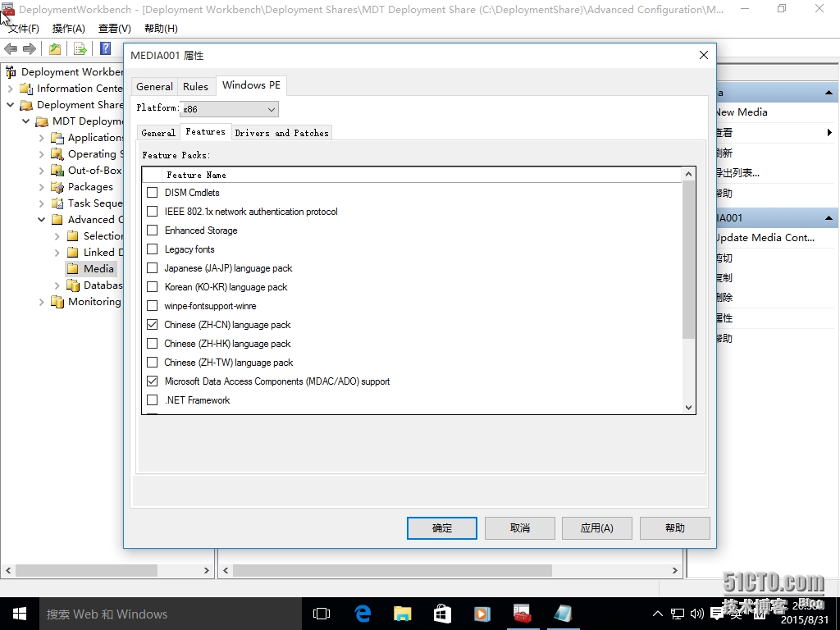Collapse the MDT Deployment Share node
840x630 pixels.
point(25,121)
